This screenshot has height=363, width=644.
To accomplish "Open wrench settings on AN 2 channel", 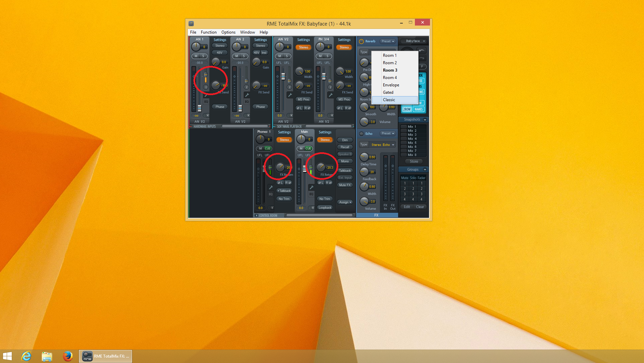I will [247, 95].
